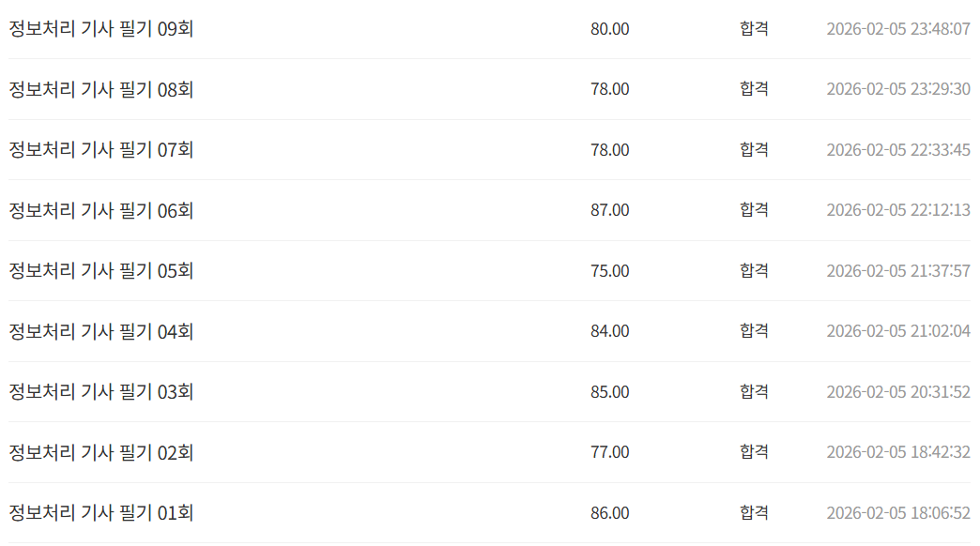Open 정보처리 기사 필기 01회 exam entry
The height and width of the screenshot is (546, 980).
tap(100, 513)
